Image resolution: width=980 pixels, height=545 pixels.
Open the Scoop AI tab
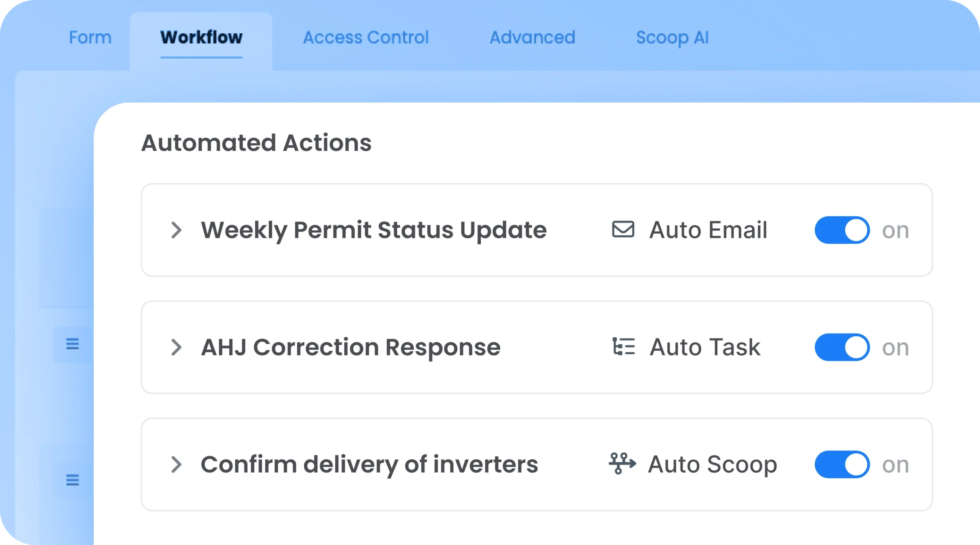(672, 38)
